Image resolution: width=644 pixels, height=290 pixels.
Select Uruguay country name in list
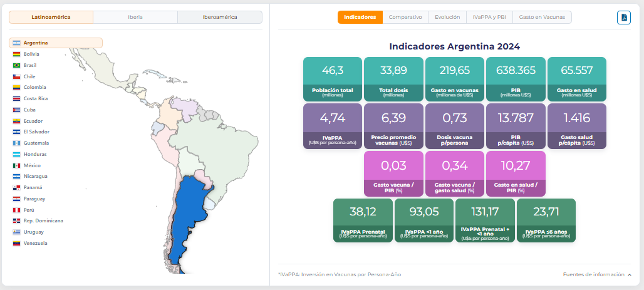point(34,232)
